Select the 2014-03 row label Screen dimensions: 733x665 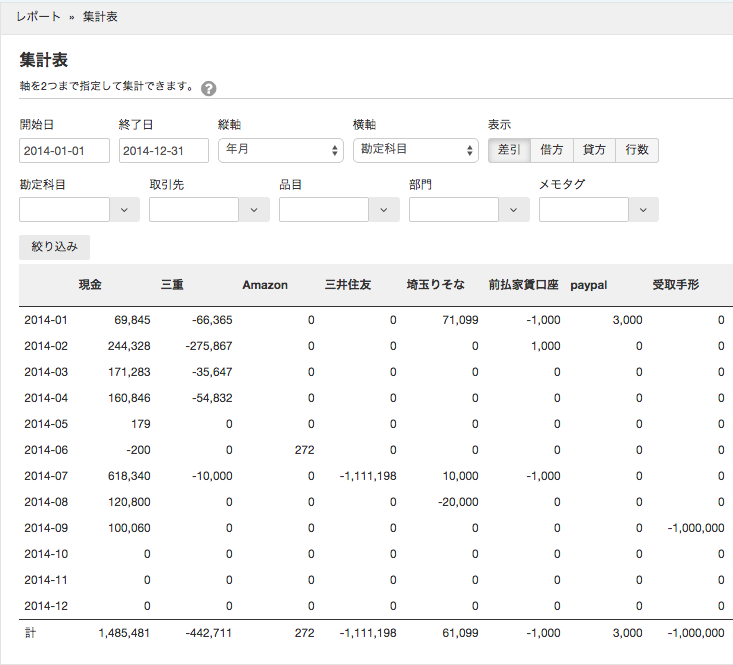46,372
